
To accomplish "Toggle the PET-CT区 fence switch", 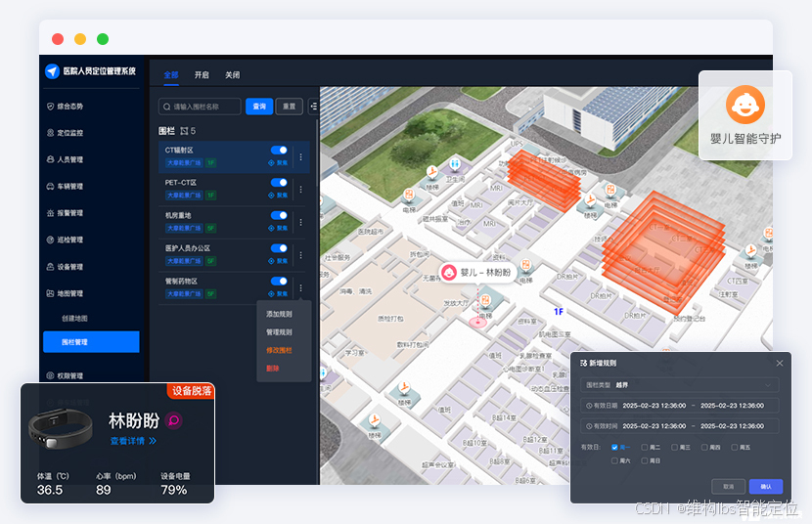I will pos(279,183).
